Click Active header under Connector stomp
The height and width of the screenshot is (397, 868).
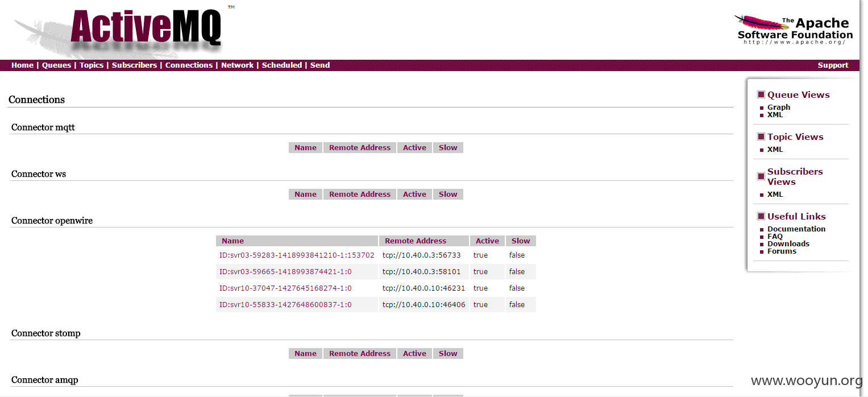pos(414,353)
